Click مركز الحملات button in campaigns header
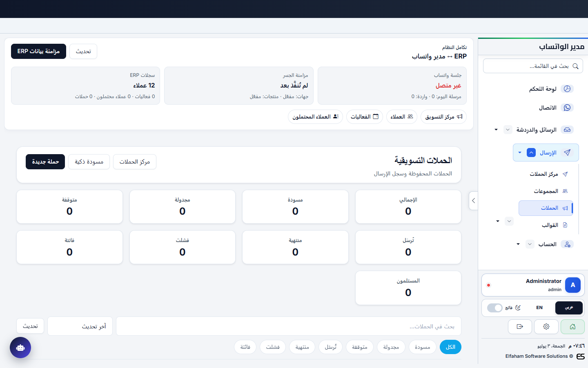Viewport: 588px width, 368px height. pyautogui.click(x=135, y=162)
